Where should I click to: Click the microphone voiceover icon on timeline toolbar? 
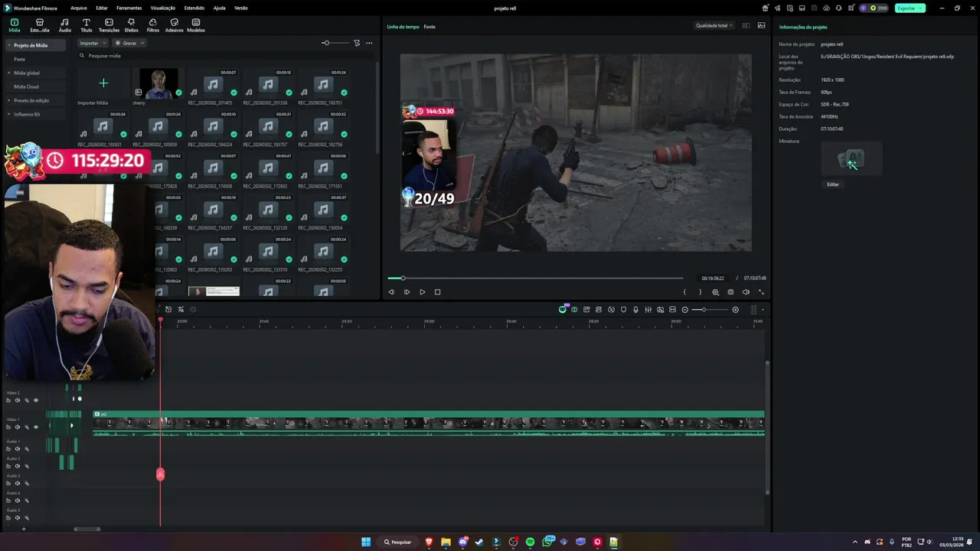pyautogui.click(x=635, y=309)
